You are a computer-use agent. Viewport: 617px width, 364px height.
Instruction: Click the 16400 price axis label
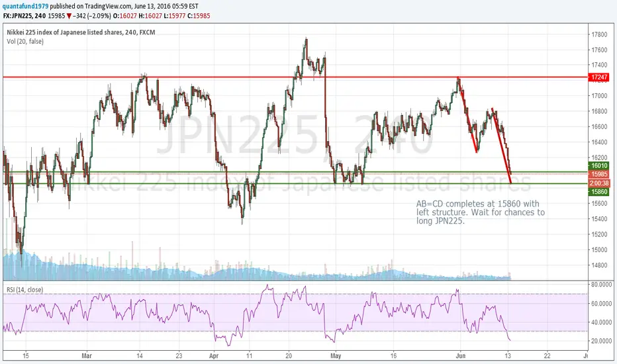(x=599, y=142)
